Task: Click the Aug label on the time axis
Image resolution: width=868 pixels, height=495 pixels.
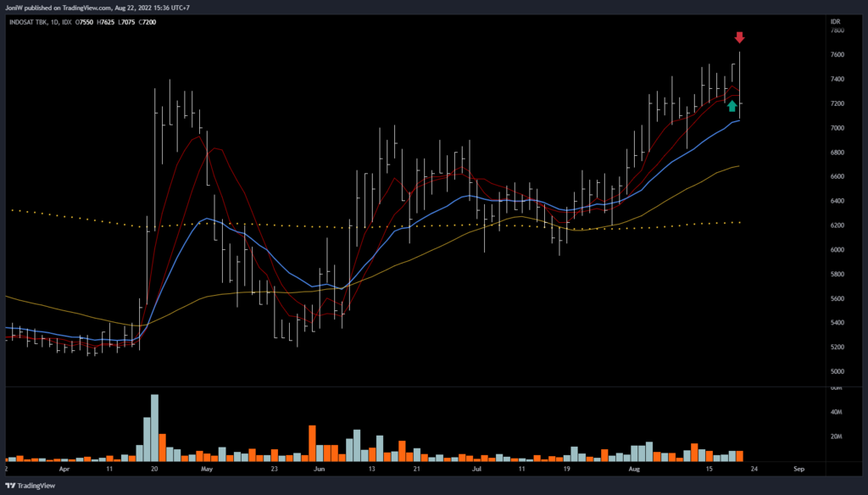Action: 634,468
